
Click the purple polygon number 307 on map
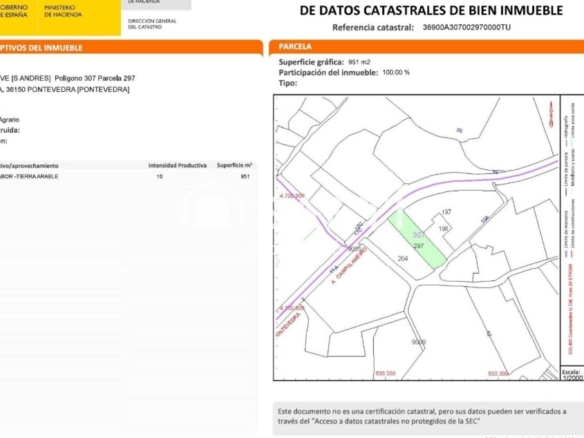pos(419,235)
